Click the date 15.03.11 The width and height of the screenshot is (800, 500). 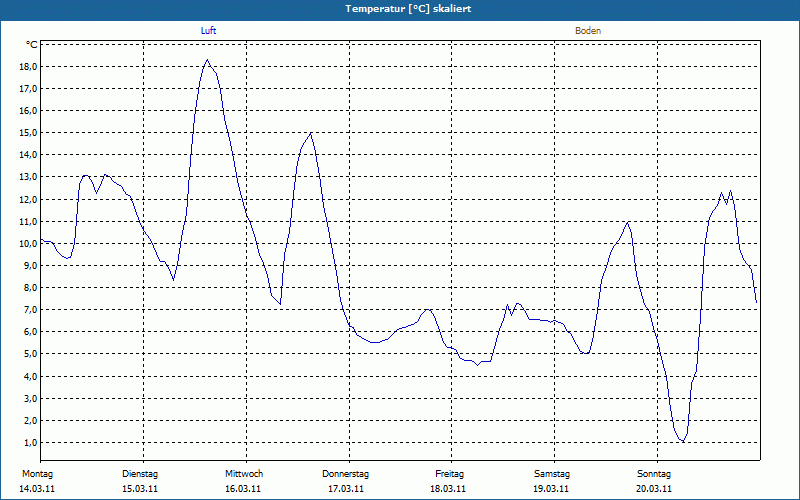140,489
